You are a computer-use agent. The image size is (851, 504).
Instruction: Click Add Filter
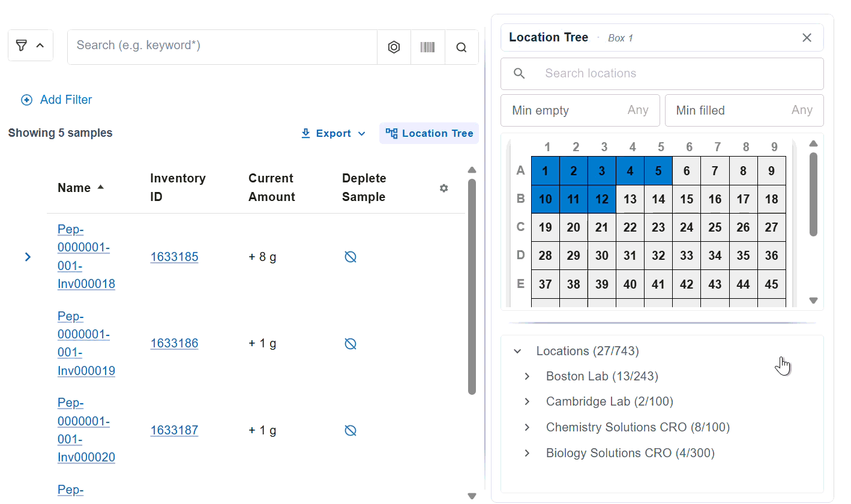pos(56,100)
